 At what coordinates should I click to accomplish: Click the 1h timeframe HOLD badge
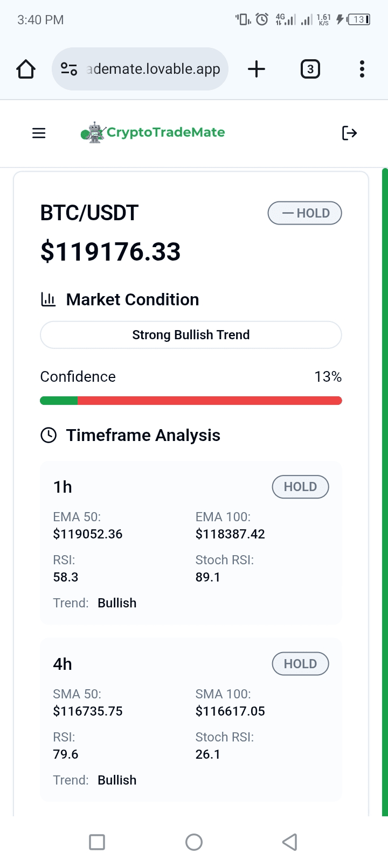tap(300, 487)
